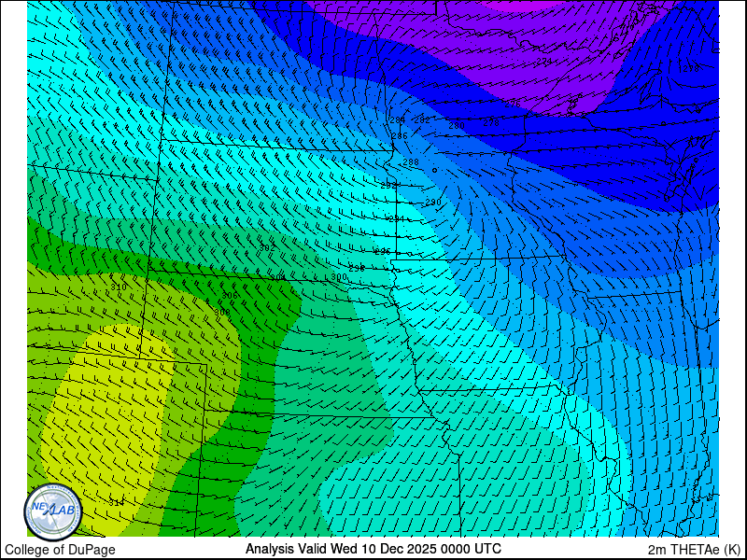Click the 2m THETAe (K) label
The height and width of the screenshot is (560, 747).
pos(694,550)
